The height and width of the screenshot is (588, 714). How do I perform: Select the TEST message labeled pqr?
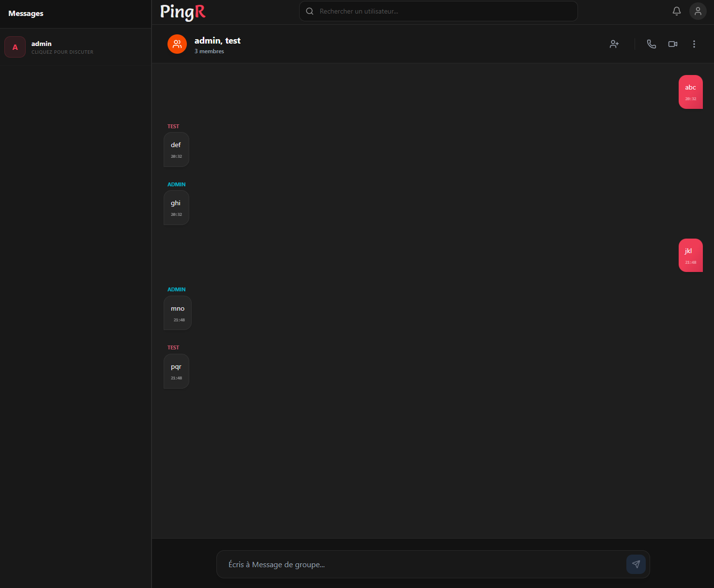pyautogui.click(x=176, y=371)
